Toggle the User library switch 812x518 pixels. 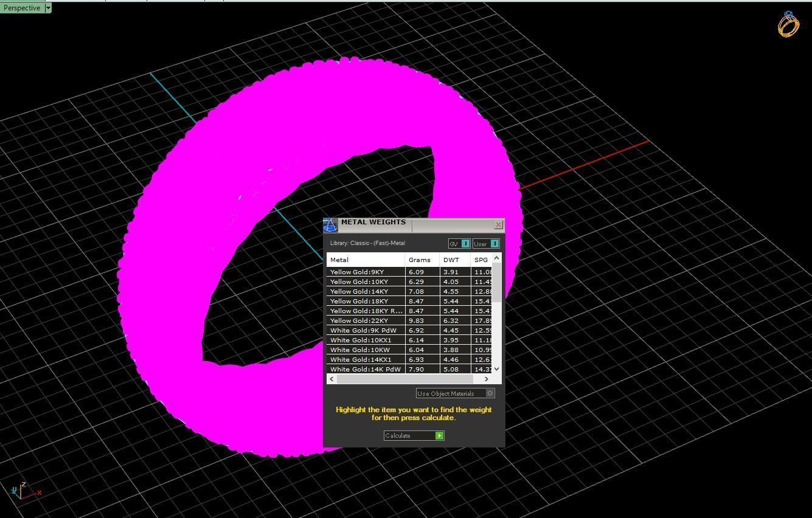pyautogui.click(x=486, y=244)
